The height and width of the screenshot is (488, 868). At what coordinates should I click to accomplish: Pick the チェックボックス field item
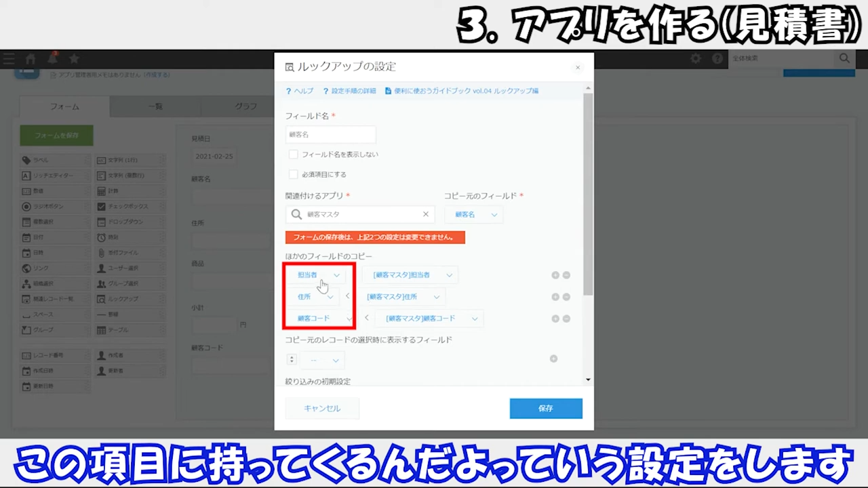coord(130,207)
